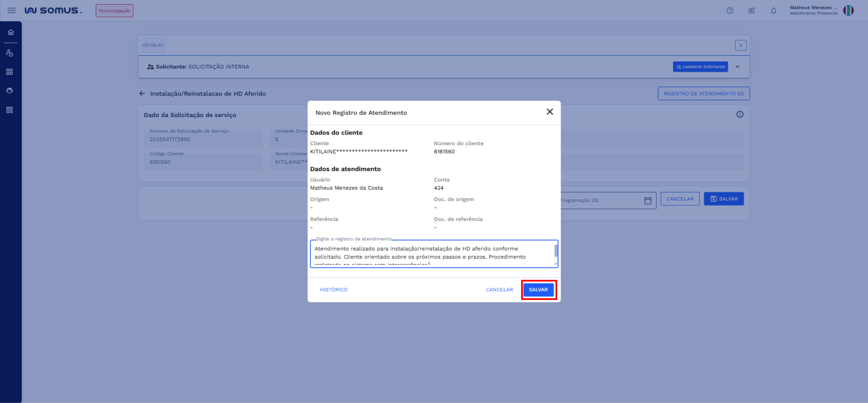Click the home icon in the sidebar
The image size is (868, 403).
click(x=11, y=32)
